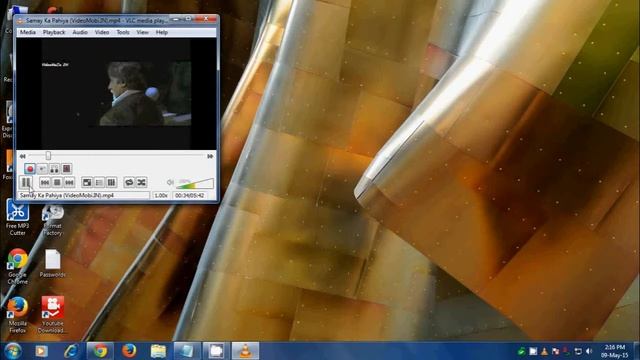Image resolution: width=640 pixels, height=360 pixels.
Task: Select the Format Factory desktop icon
Action: coord(53,221)
